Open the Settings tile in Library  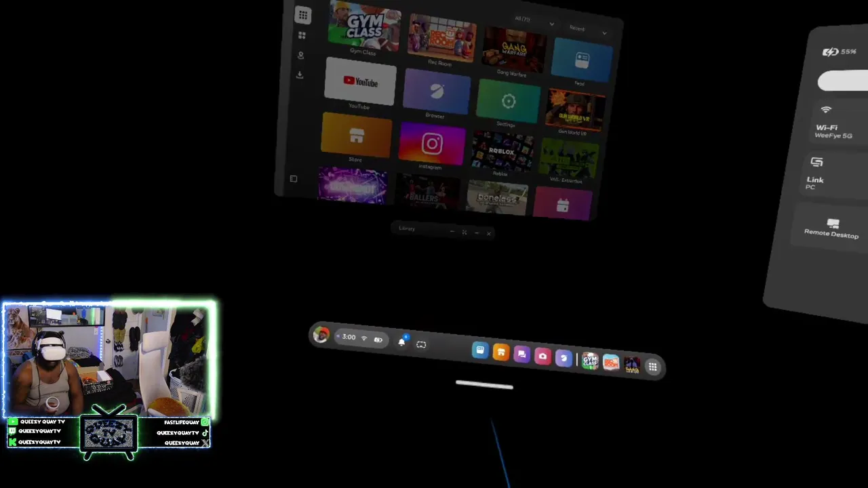click(508, 100)
